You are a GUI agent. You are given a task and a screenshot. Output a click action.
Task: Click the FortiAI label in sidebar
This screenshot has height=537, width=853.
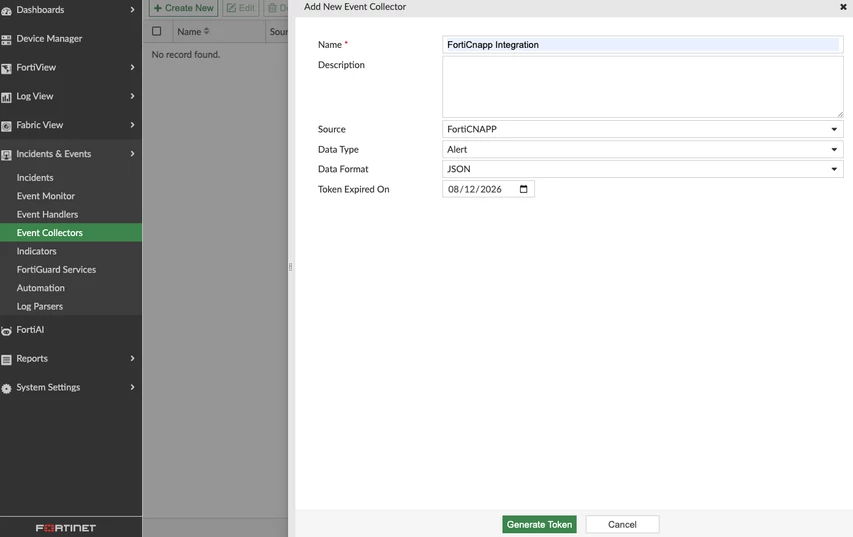click(30, 330)
